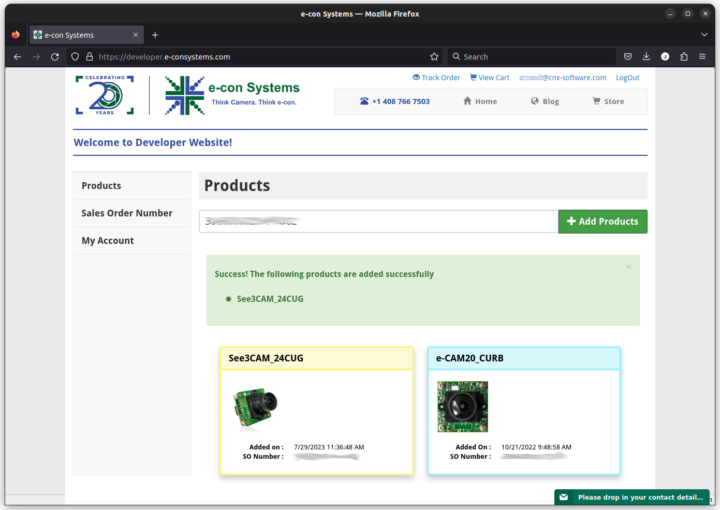Click the cnx-software.com account email link

click(562, 78)
